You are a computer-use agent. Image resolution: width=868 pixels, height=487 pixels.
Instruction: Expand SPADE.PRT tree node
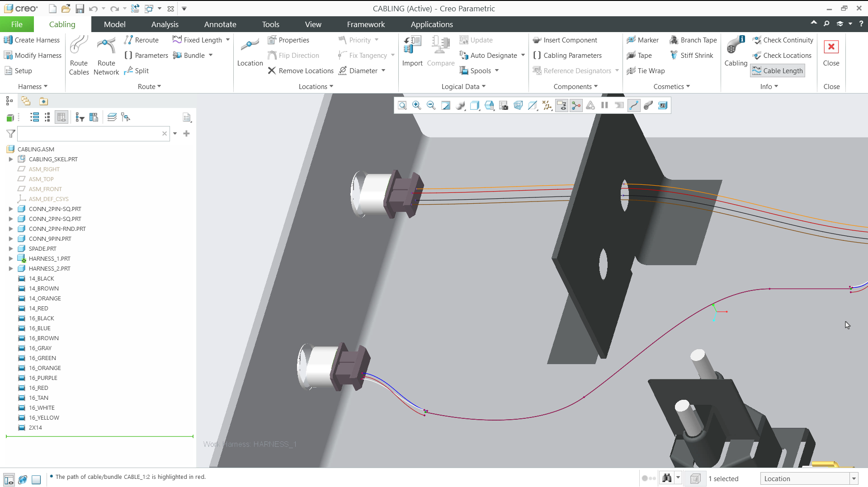click(x=11, y=248)
